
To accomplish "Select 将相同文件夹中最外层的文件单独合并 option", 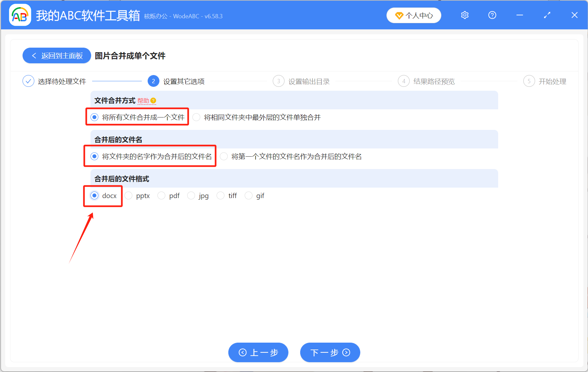I will click(x=196, y=117).
